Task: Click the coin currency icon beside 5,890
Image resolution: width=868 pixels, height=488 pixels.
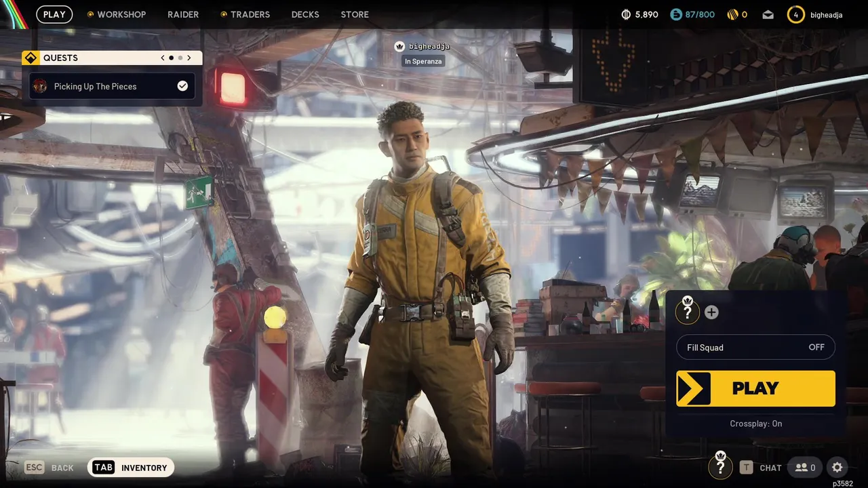Action: [x=626, y=14]
